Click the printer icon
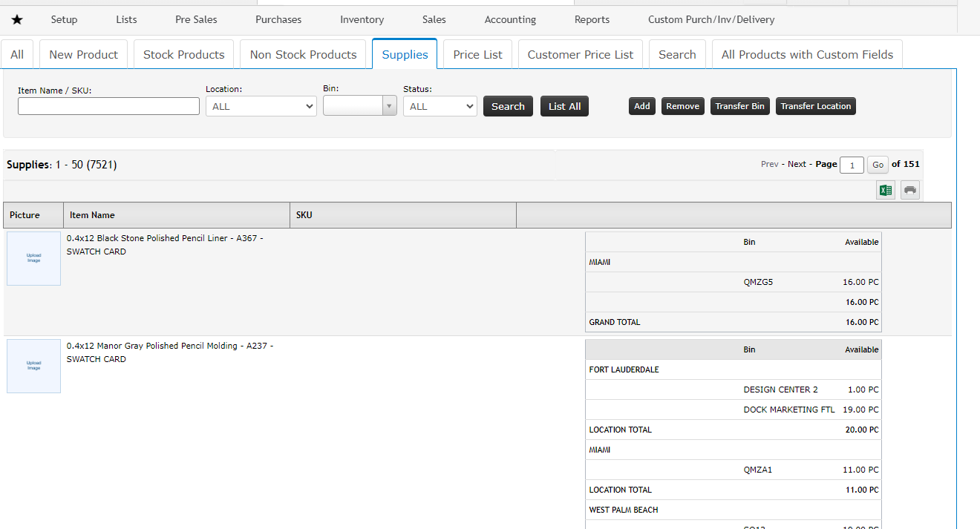 (910, 191)
